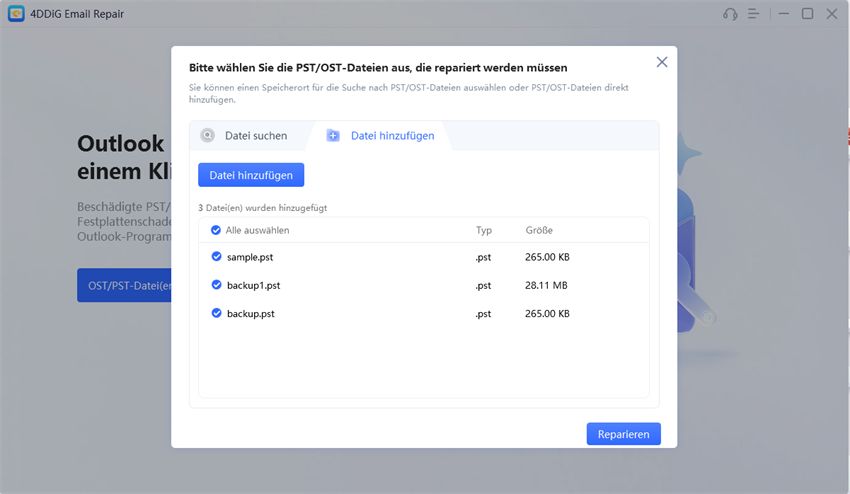Click the 3 Datei(en) wurden hinzugefügt label

pyautogui.click(x=262, y=208)
